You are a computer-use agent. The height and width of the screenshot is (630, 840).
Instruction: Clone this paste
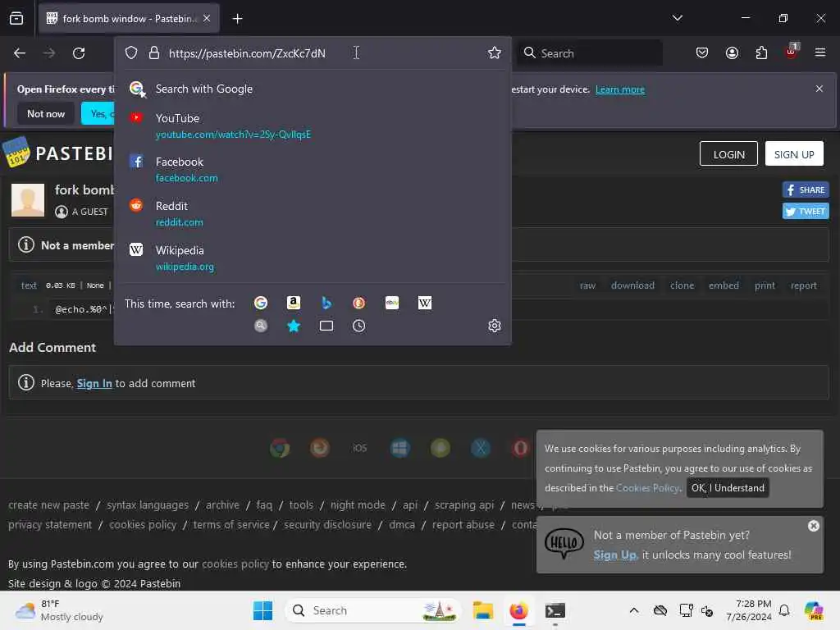point(682,285)
